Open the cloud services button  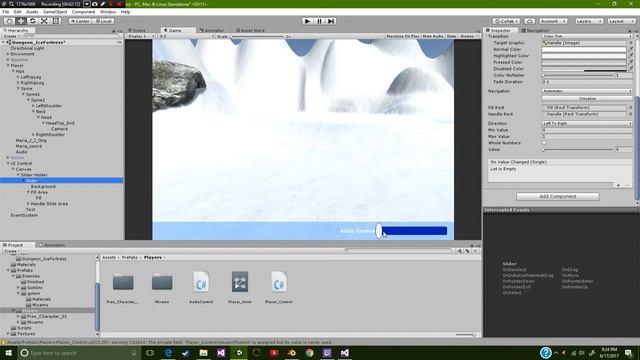pyautogui.click(x=529, y=21)
